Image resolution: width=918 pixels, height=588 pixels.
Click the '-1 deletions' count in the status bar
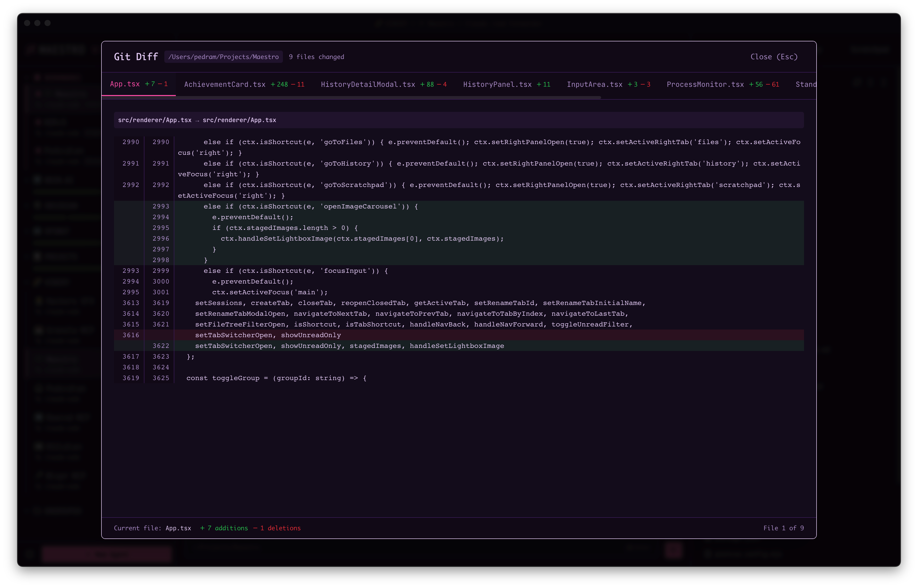pyautogui.click(x=277, y=528)
